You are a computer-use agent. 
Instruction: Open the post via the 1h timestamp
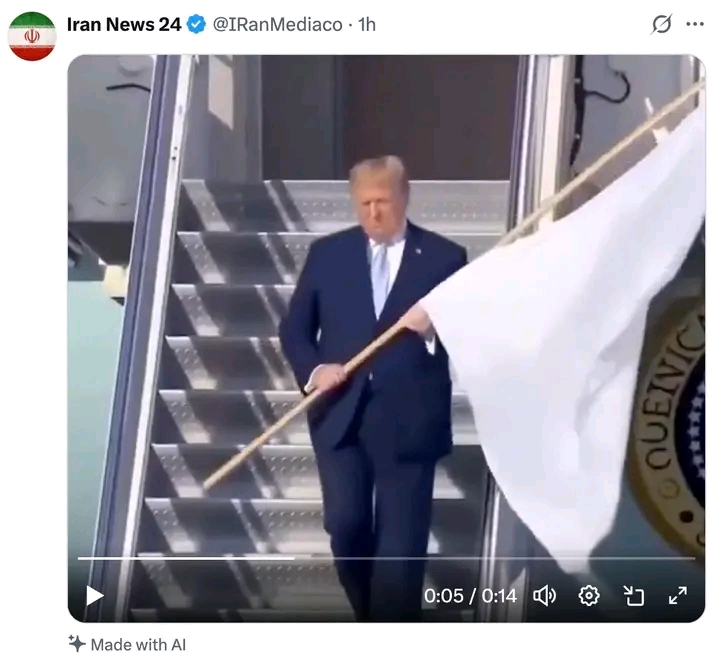[367, 25]
